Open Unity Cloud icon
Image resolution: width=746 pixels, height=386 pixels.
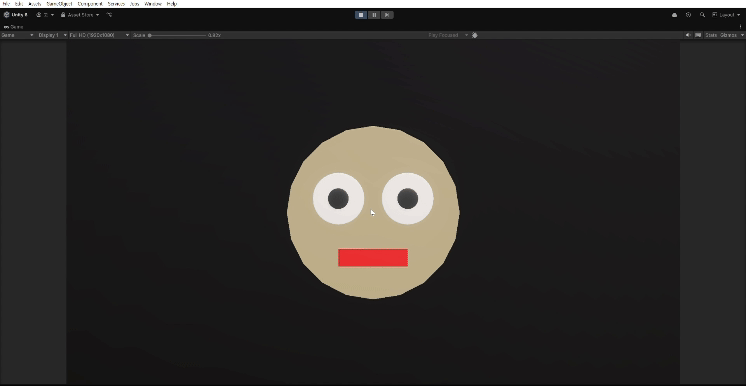click(674, 15)
